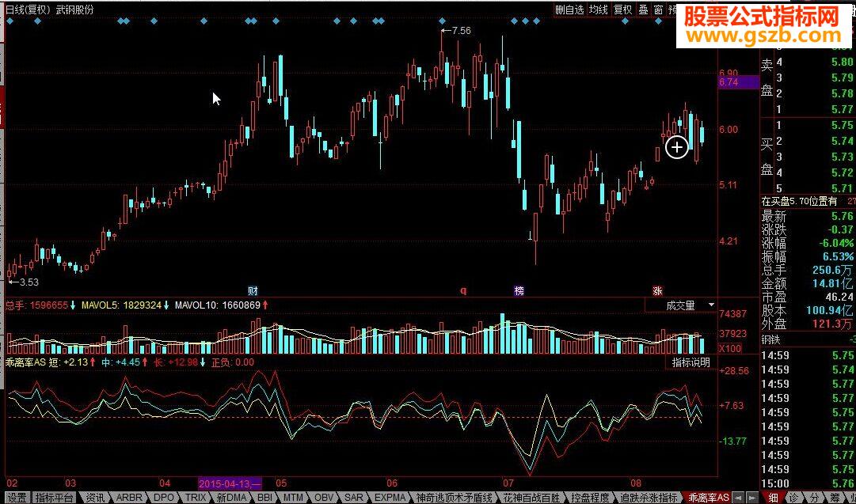Select the TRIX indicator tab
The width and height of the screenshot is (856, 504).
196,498
